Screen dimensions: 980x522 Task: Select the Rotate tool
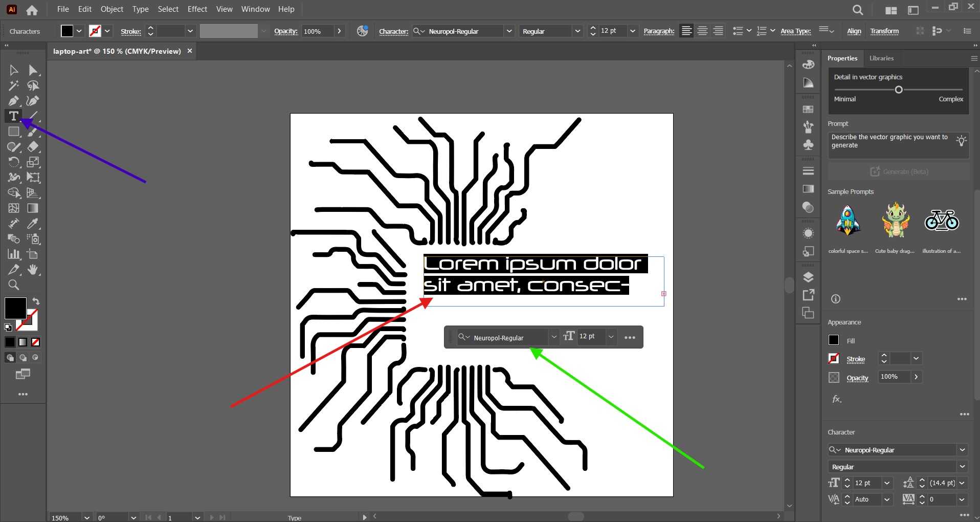click(x=14, y=162)
